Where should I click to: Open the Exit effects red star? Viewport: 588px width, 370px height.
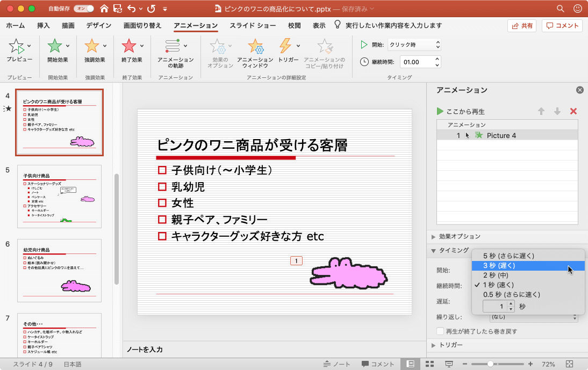click(129, 47)
